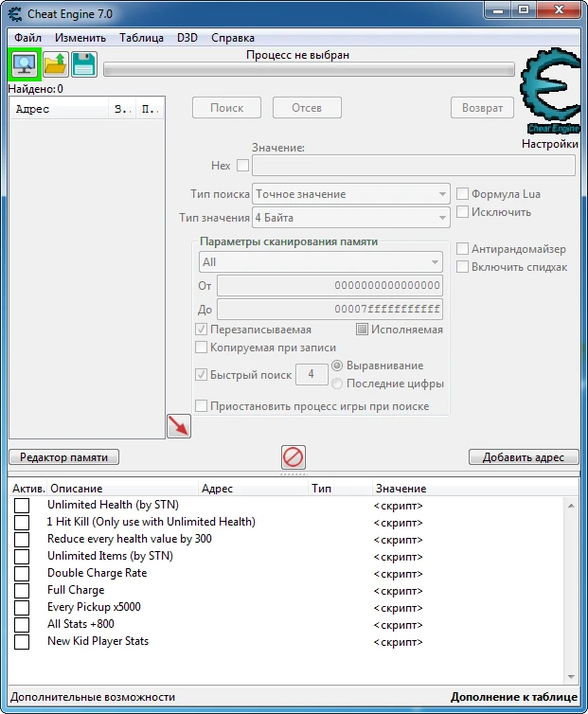Click the Cheat Engine title bar icon

15,14
